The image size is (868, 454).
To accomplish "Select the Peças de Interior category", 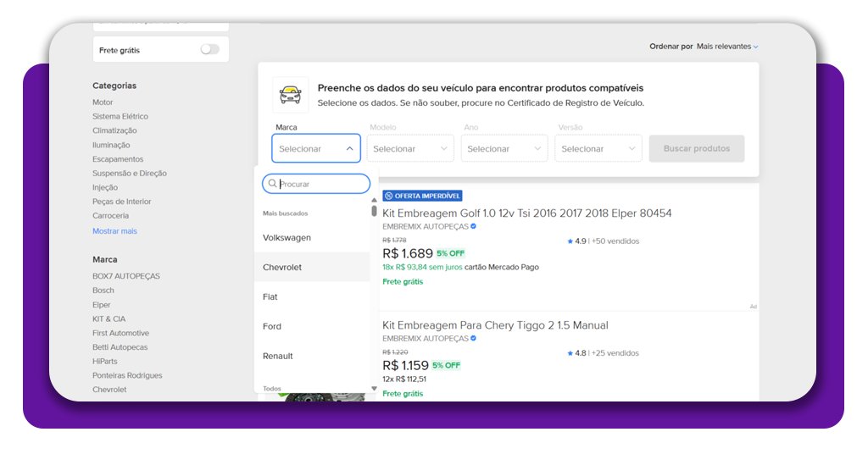I will (122, 202).
